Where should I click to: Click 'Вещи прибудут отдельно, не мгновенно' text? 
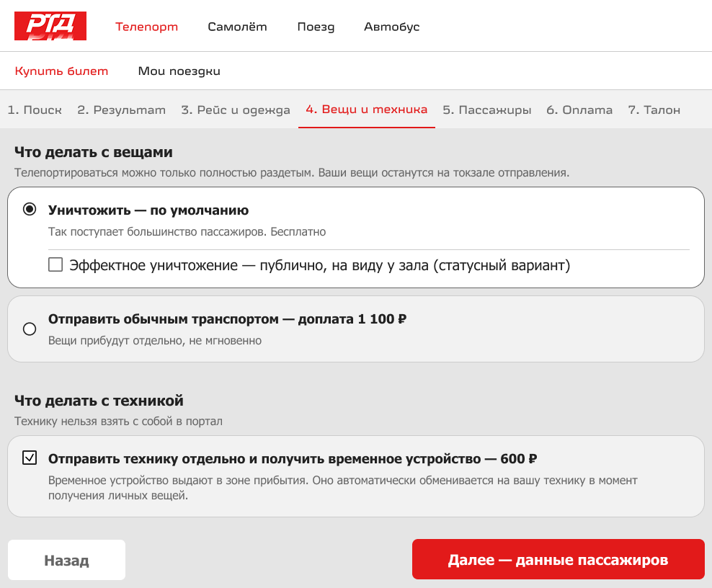tap(155, 341)
